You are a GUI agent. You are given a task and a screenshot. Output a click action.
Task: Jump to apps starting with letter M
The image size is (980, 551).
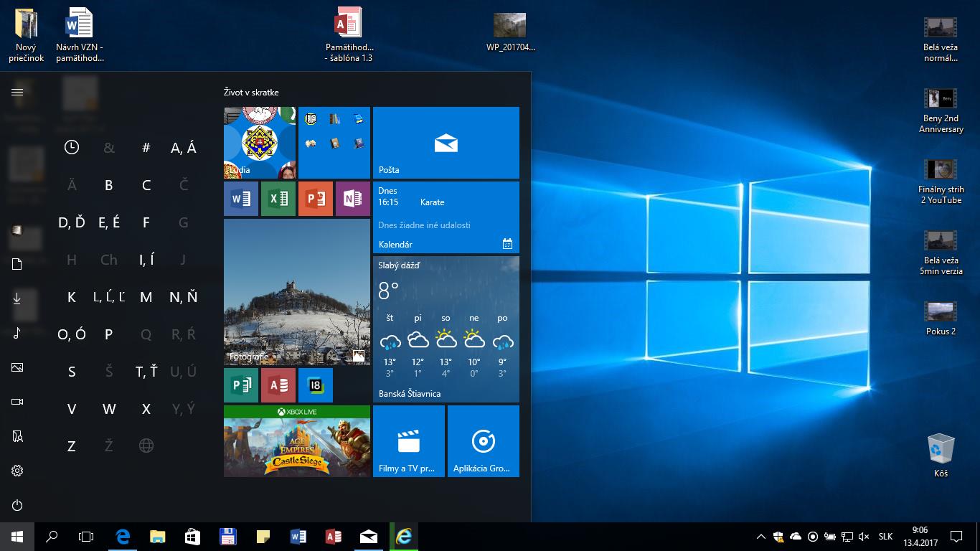146,297
